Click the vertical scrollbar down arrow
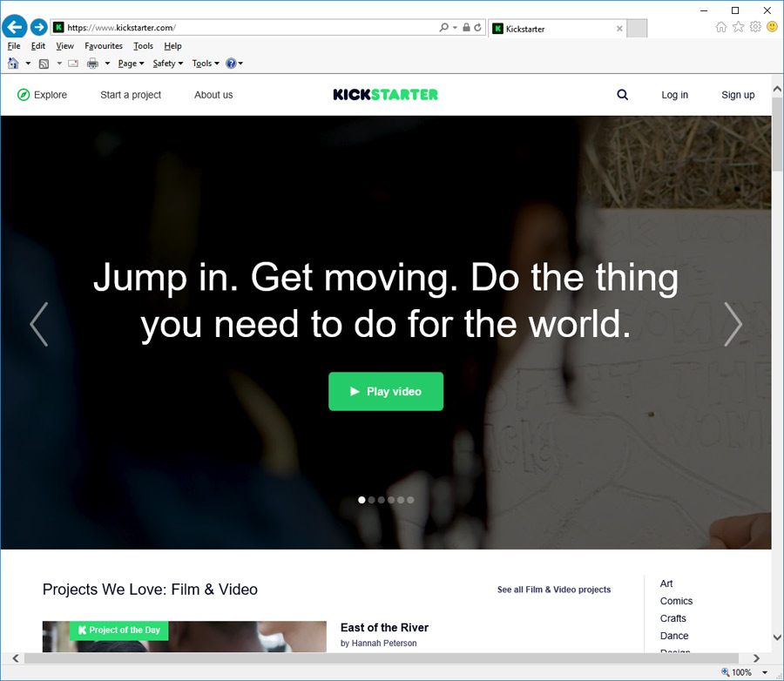 pos(778,637)
